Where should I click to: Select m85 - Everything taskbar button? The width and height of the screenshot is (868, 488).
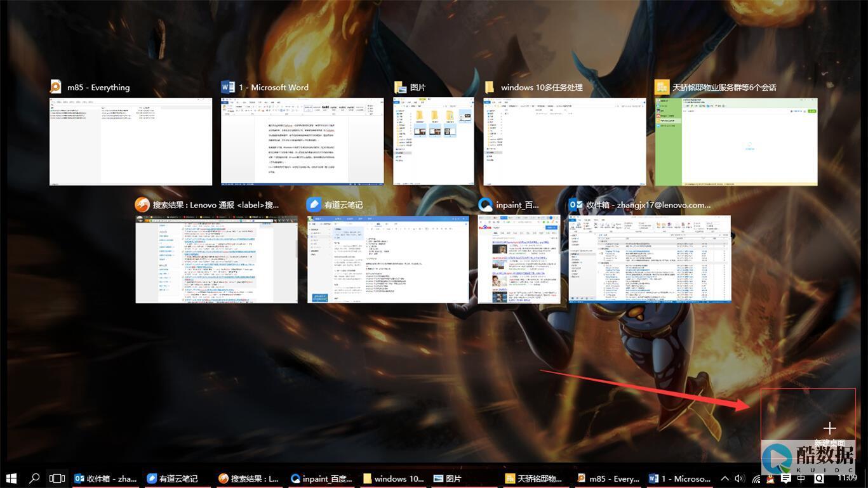point(610,478)
